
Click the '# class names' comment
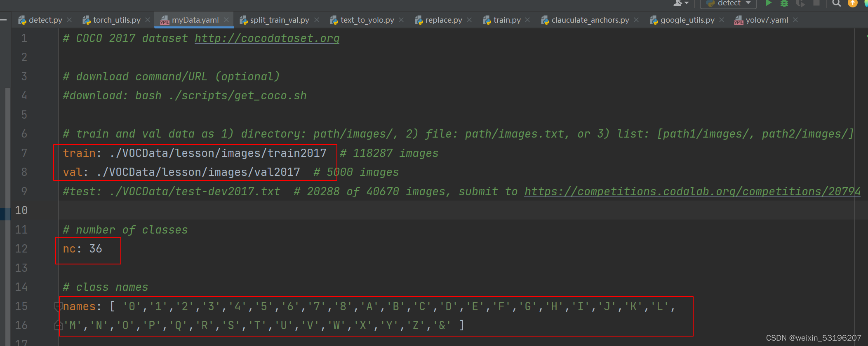tap(106, 287)
